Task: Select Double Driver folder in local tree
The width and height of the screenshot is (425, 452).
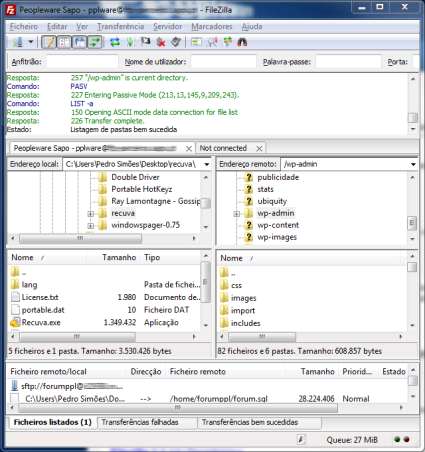Action: (135, 177)
